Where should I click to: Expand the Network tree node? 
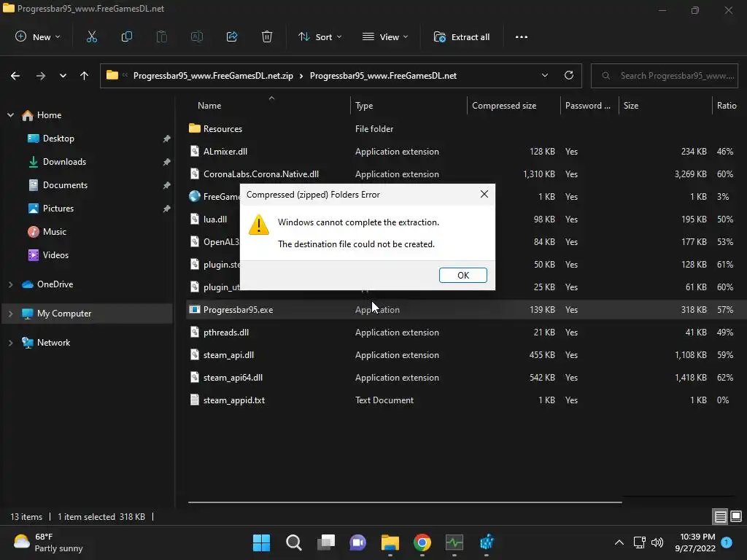tap(10, 343)
